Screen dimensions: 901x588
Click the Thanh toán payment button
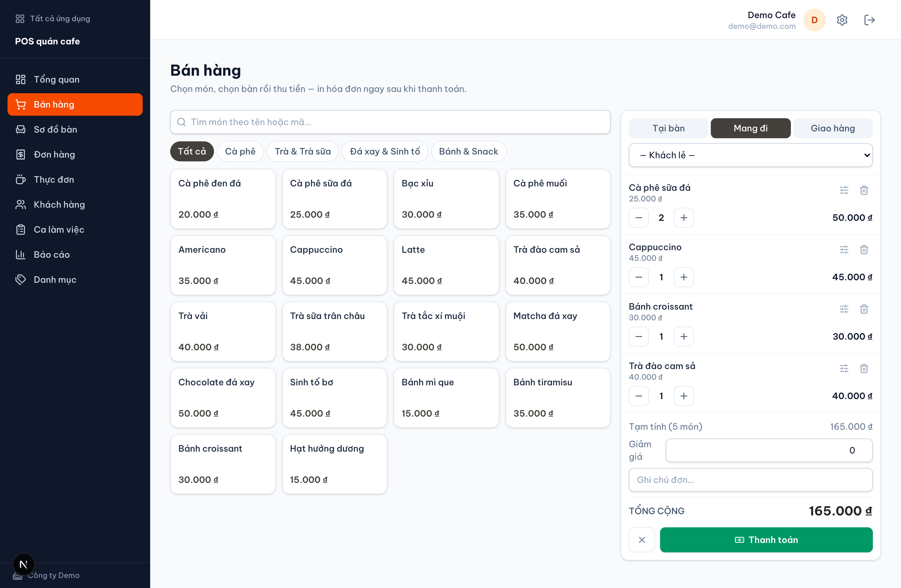[x=766, y=540]
